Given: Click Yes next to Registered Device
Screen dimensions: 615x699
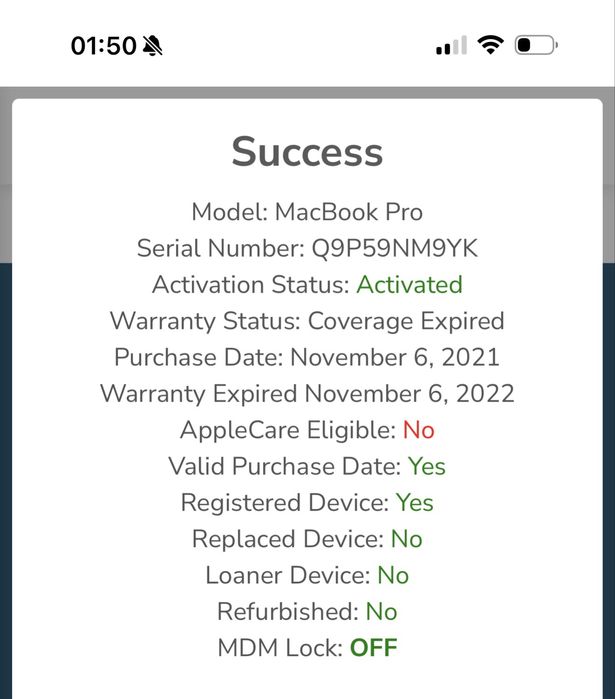Looking at the screenshot, I should pyautogui.click(x=414, y=502).
